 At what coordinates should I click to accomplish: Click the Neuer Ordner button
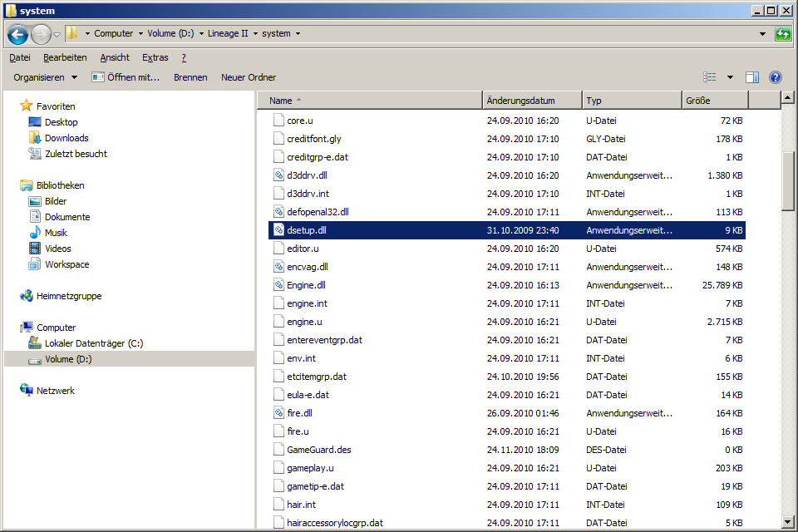point(248,77)
